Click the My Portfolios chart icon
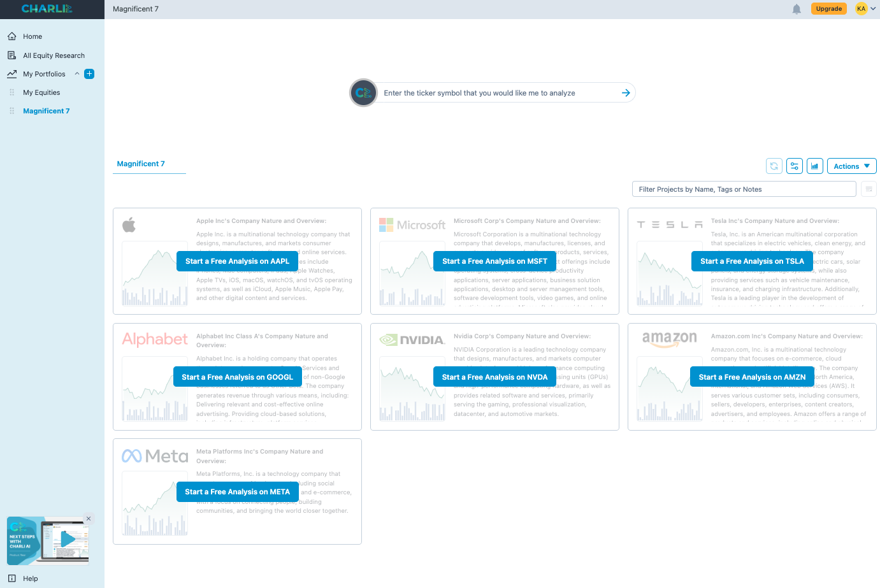The width and height of the screenshot is (880, 588). 11,74
